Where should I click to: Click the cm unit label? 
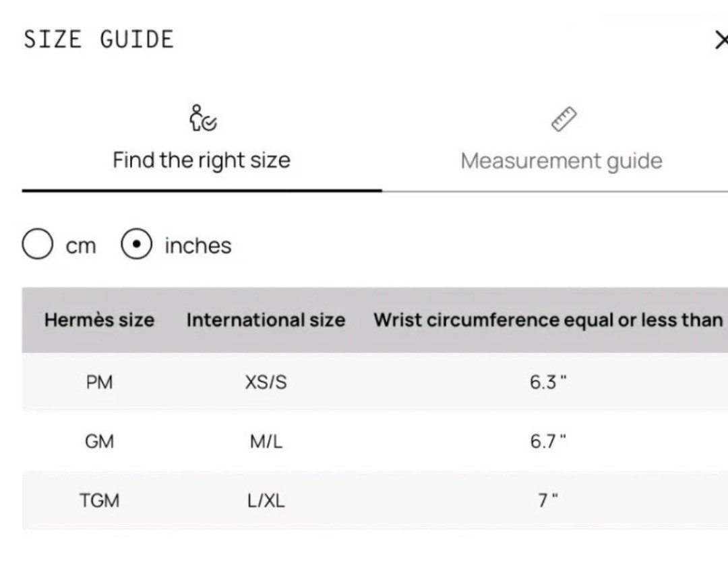point(81,246)
